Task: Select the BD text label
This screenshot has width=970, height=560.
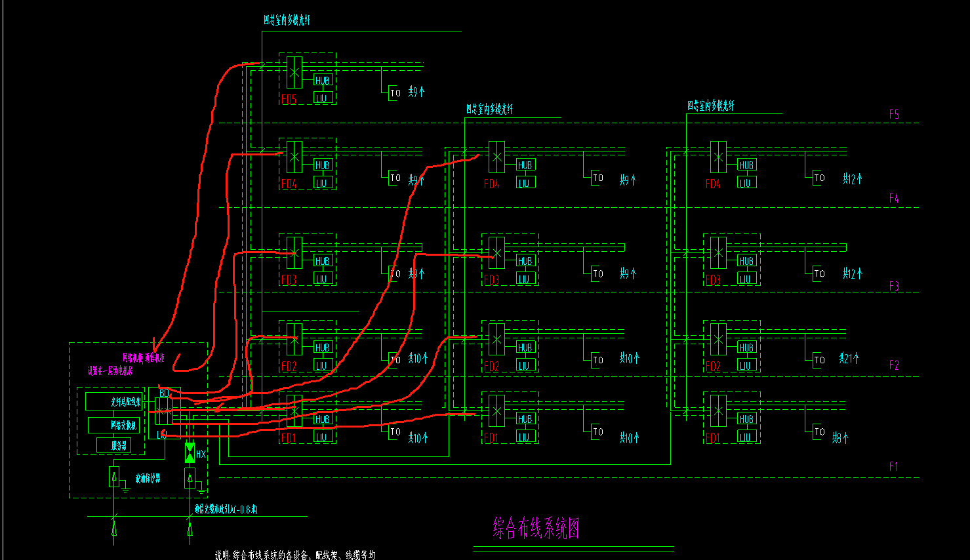Action: [x=164, y=393]
